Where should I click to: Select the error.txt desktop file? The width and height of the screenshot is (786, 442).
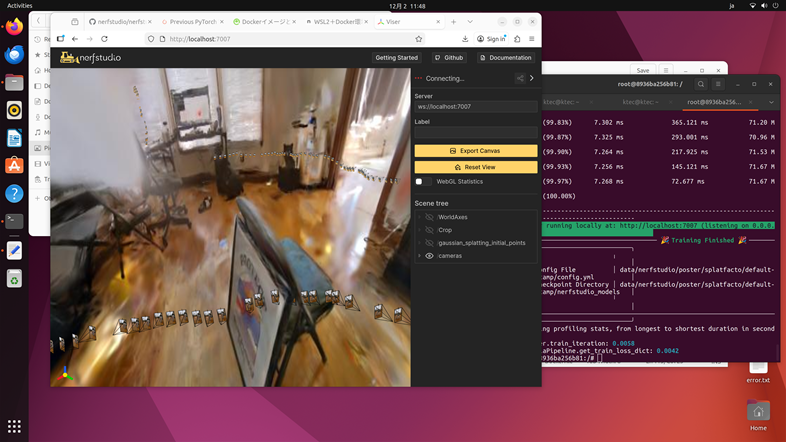758,372
